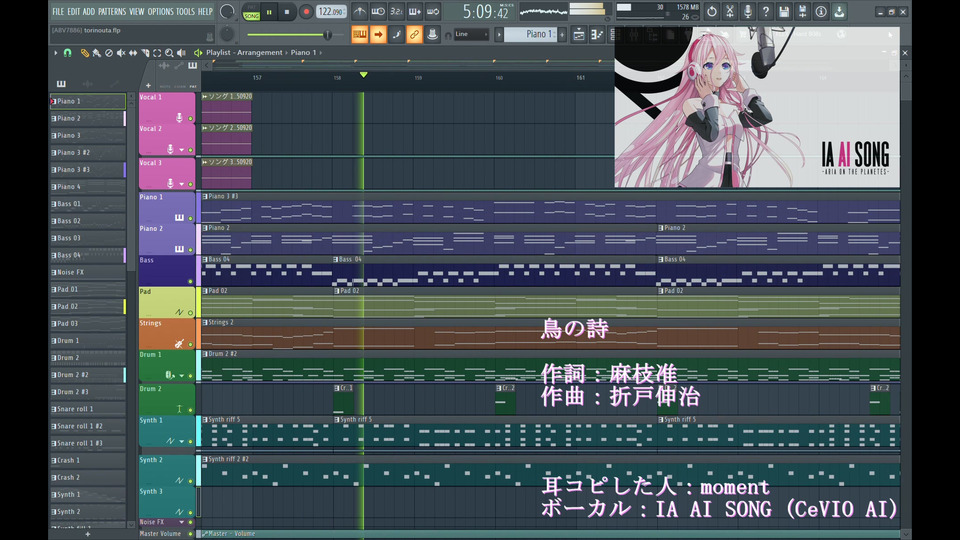The image size is (960, 540).
Task: Expand the Vocal 2 track dropdown arrow
Action: coord(181,150)
